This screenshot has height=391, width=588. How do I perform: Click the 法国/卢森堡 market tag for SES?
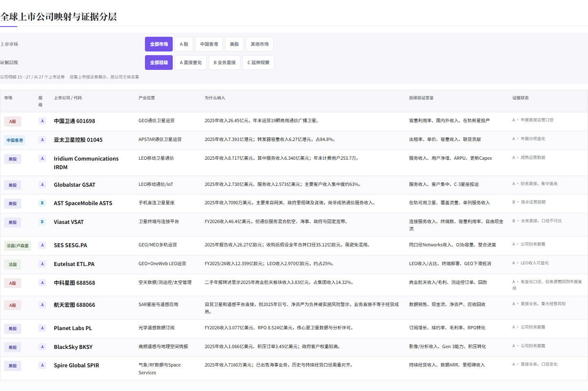pyautogui.click(x=18, y=246)
